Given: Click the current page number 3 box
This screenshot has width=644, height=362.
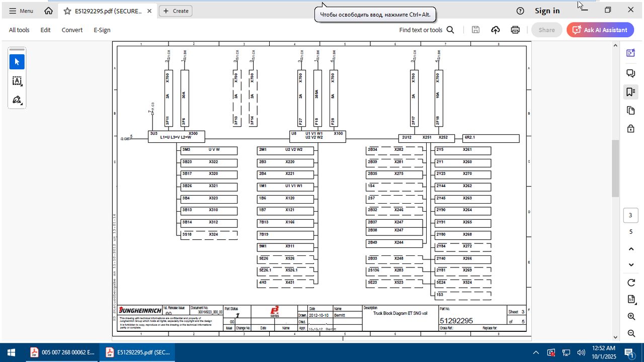Looking at the screenshot, I should (x=630, y=216).
